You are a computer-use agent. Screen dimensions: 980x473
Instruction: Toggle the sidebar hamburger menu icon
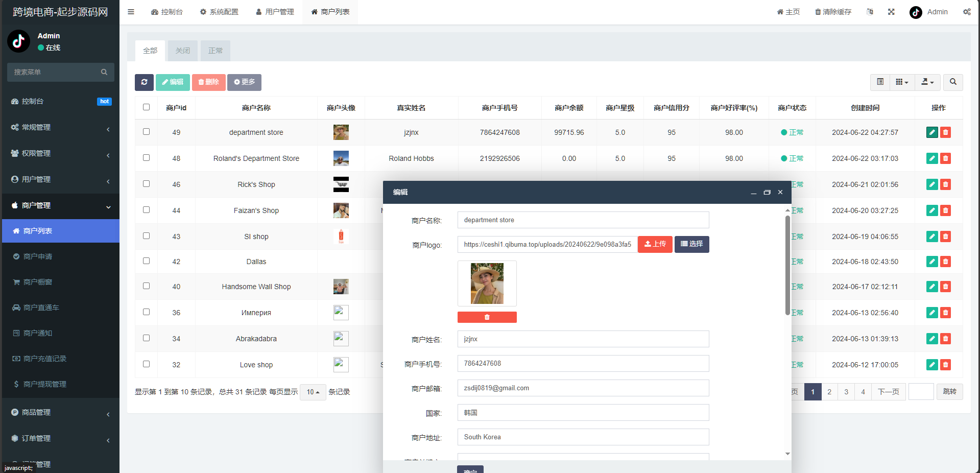click(x=131, y=12)
